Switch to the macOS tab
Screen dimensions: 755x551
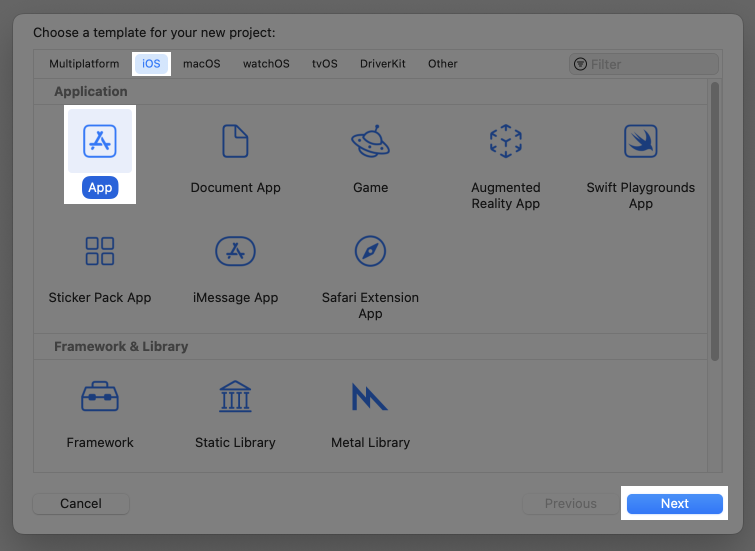(201, 64)
